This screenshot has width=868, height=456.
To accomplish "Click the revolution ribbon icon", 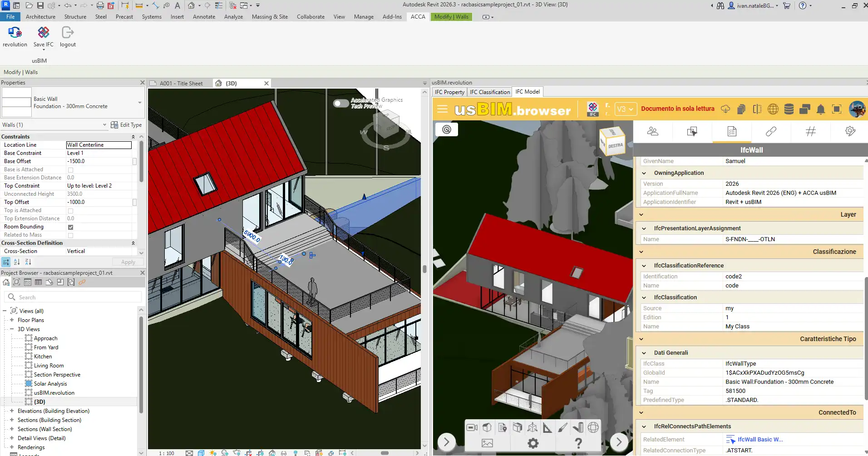I will coord(15,33).
